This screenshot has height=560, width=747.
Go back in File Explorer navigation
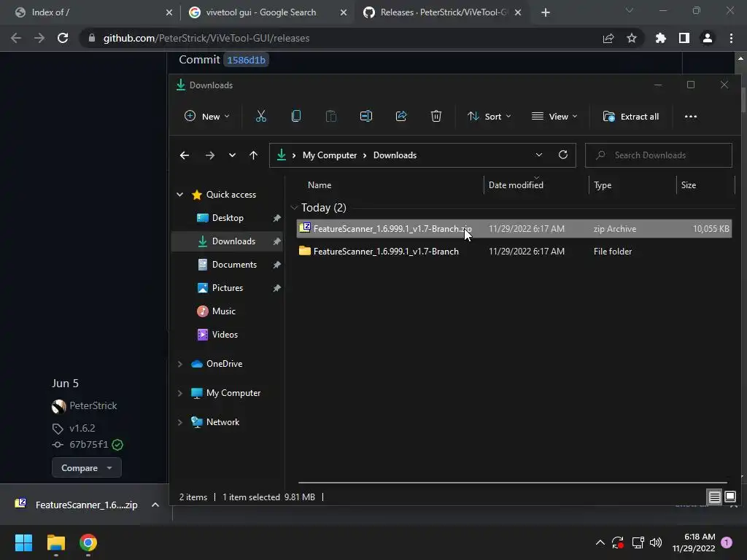(x=185, y=155)
